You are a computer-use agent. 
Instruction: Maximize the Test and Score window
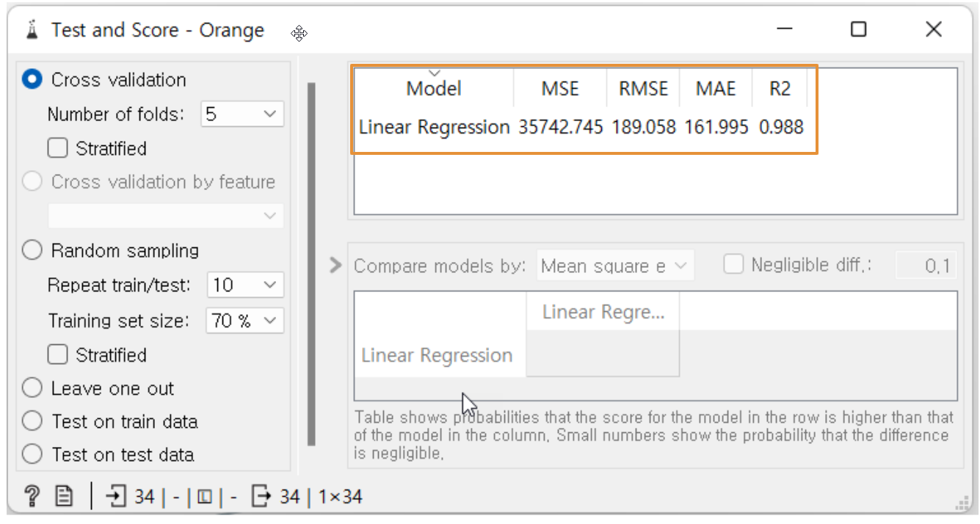pyautogui.click(x=858, y=29)
